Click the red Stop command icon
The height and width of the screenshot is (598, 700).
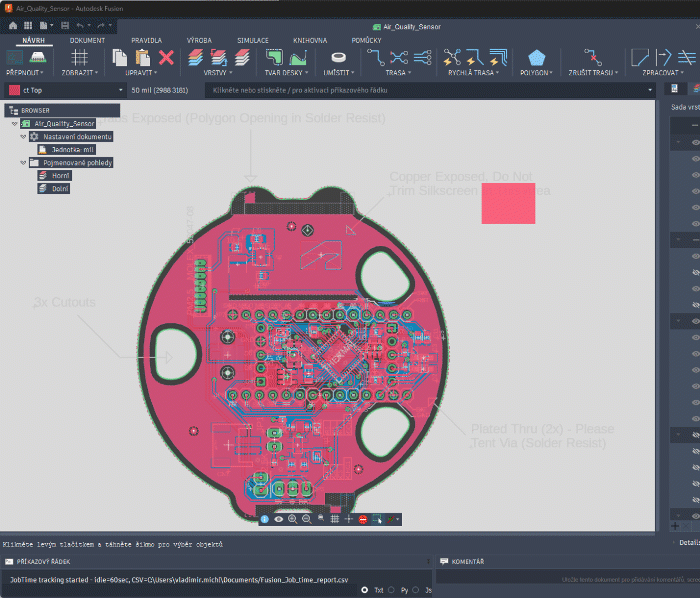coord(363,519)
